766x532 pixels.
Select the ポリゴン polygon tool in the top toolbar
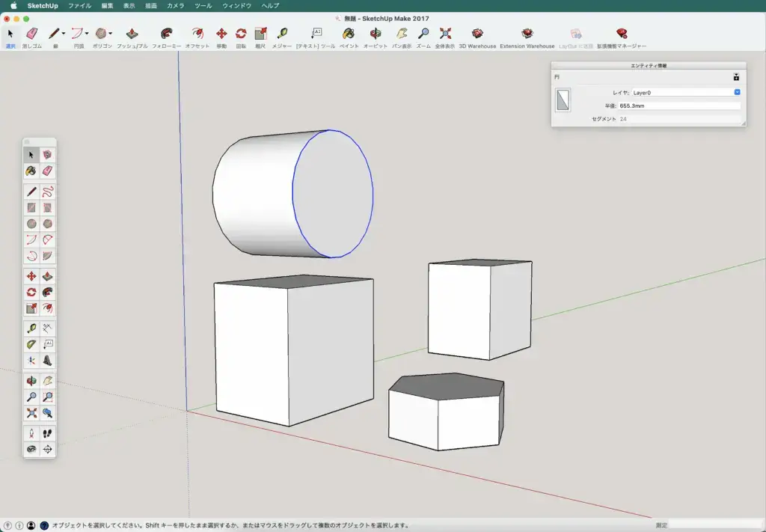(x=101, y=34)
